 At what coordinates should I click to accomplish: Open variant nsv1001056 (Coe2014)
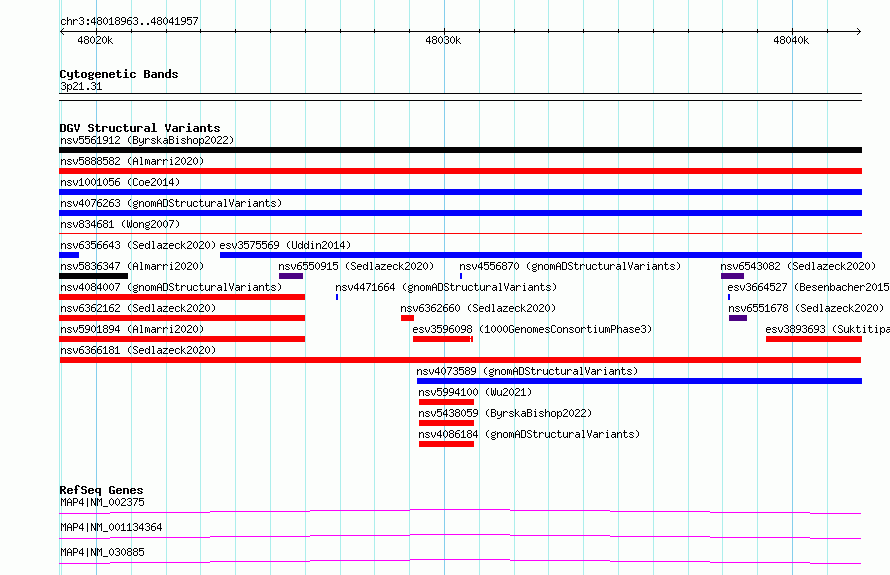tap(120, 182)
